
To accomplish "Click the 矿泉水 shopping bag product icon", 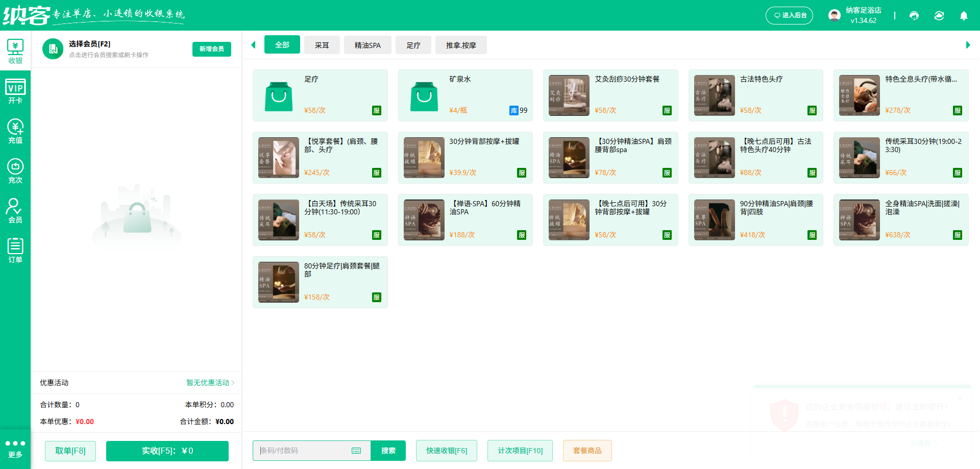I will coord(424,96).
